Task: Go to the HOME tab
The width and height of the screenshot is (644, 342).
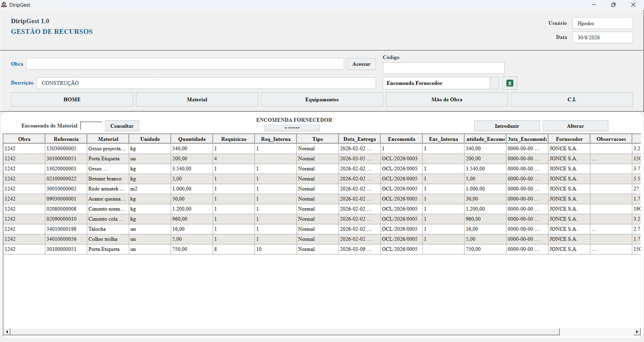Action: coord(72,99)
